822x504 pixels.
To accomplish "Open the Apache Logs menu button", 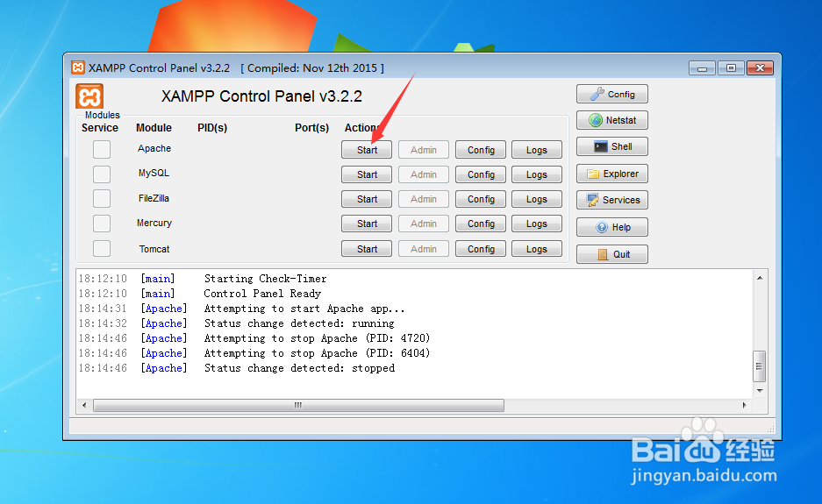I will pyautogui.click(x=537, y=150).
